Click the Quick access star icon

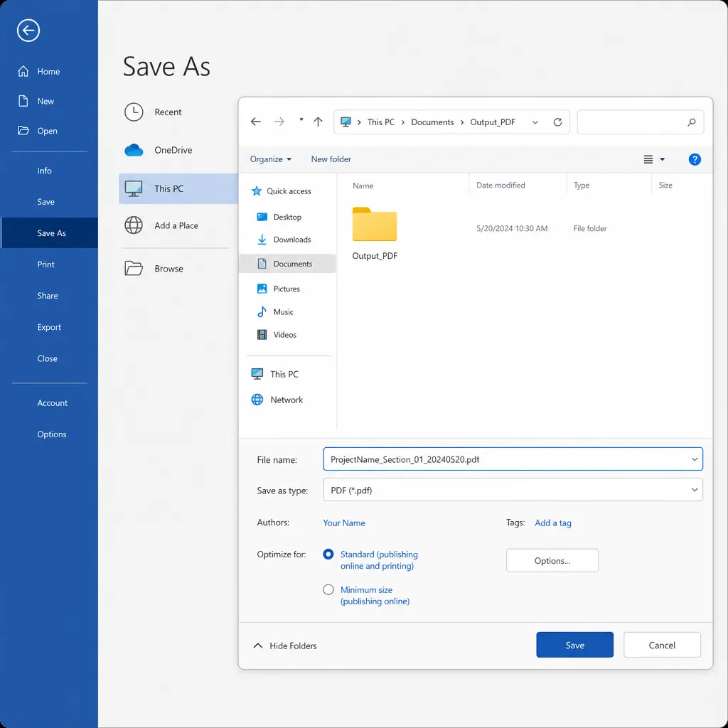pos(256,191)
